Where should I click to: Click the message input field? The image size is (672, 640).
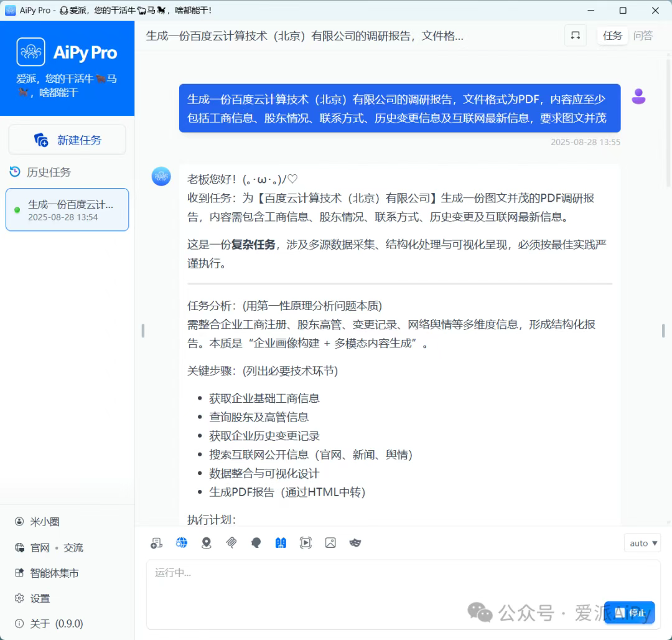point(403,595)
